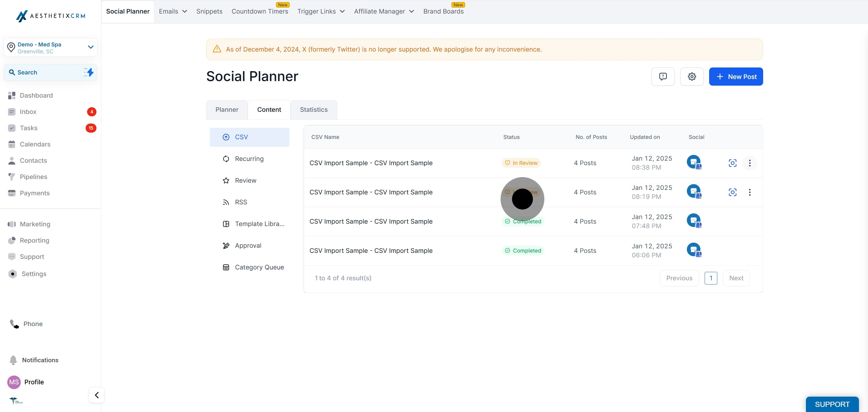Open the feedback message icon button

pos(662,77)
